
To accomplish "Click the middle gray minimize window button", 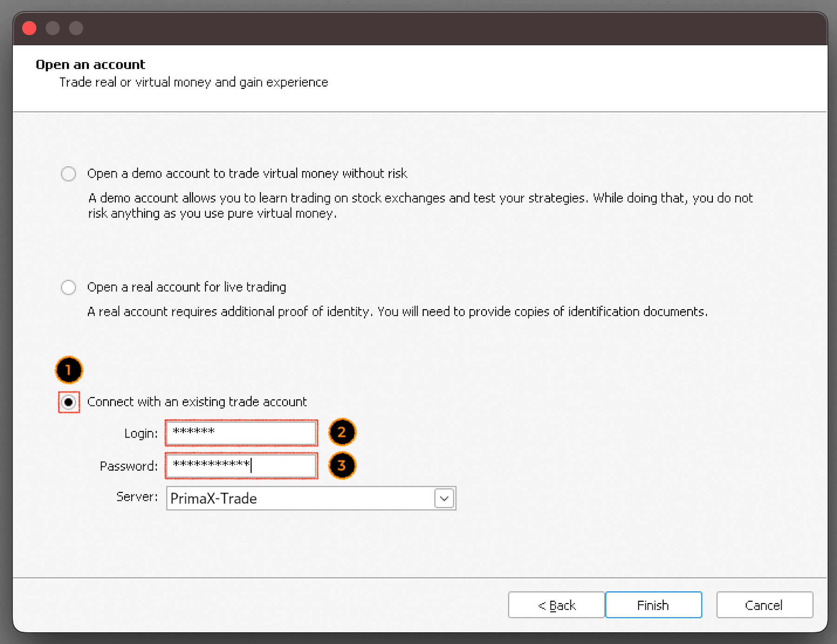I will (53, 28).
